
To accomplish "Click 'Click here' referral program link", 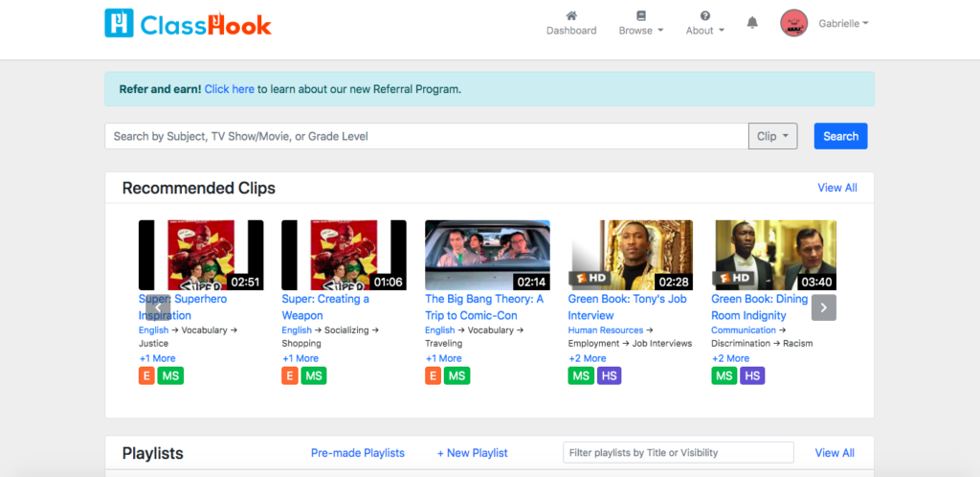I will (230, 89).
